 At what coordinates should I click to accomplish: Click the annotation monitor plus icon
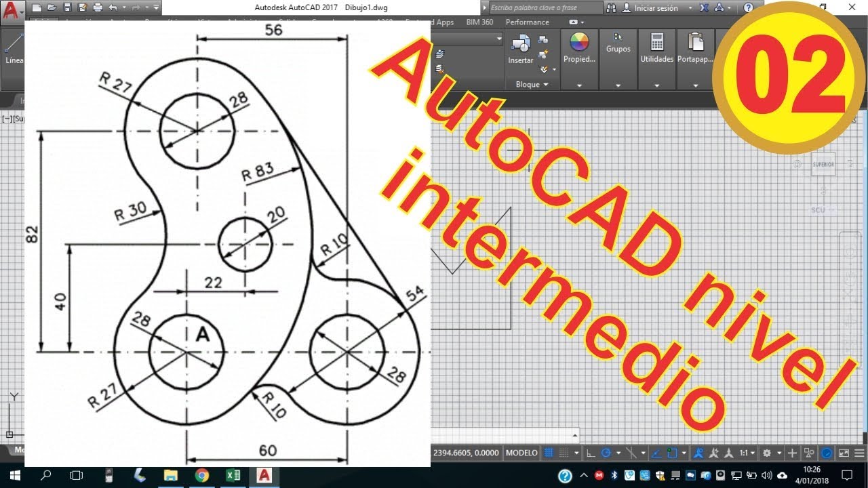[793, 453]
